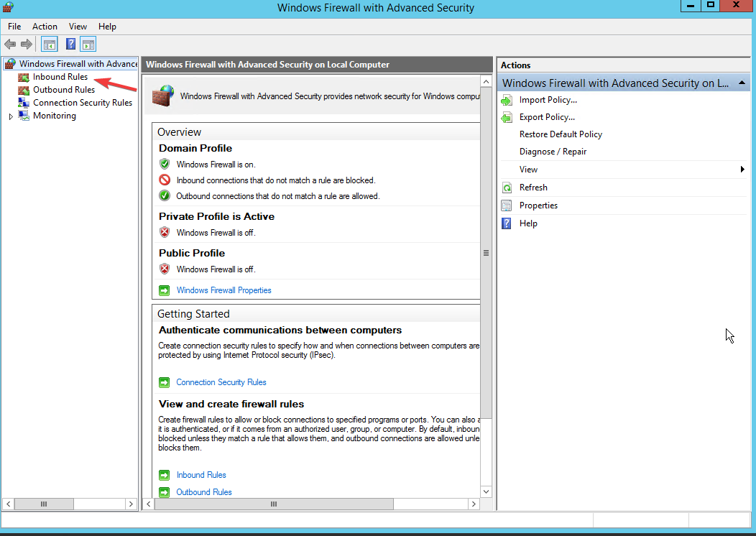Click the Public Profile heading
This screenshot has width=756, height=536.
[192, 254]
